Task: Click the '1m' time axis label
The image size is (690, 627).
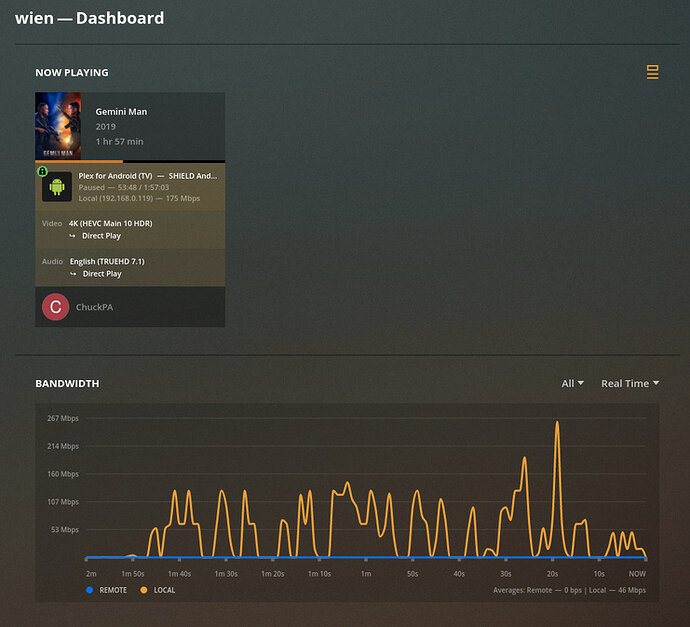Action: pos(366,574)
